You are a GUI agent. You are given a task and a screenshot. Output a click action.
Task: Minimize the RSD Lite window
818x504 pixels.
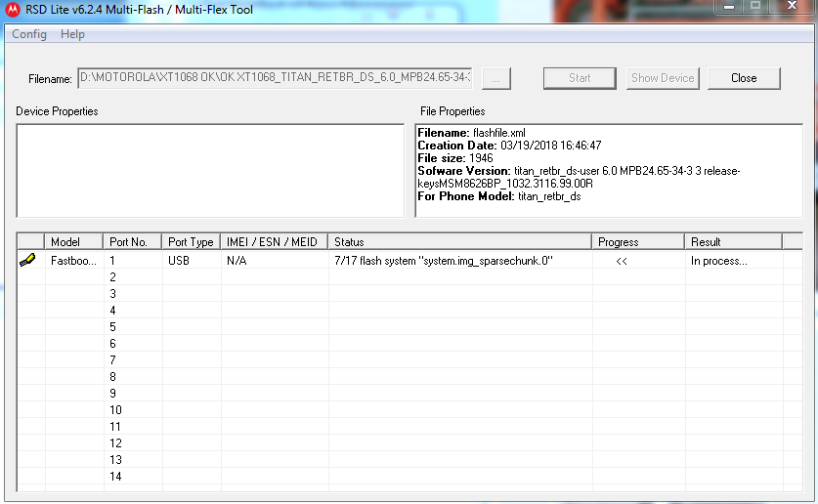tap(729, 6)
